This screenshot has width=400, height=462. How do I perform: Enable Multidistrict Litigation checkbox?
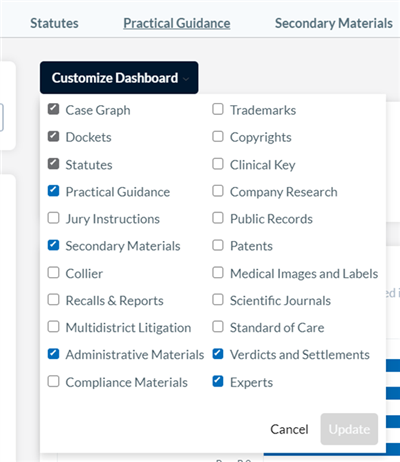tap(53, 327)
